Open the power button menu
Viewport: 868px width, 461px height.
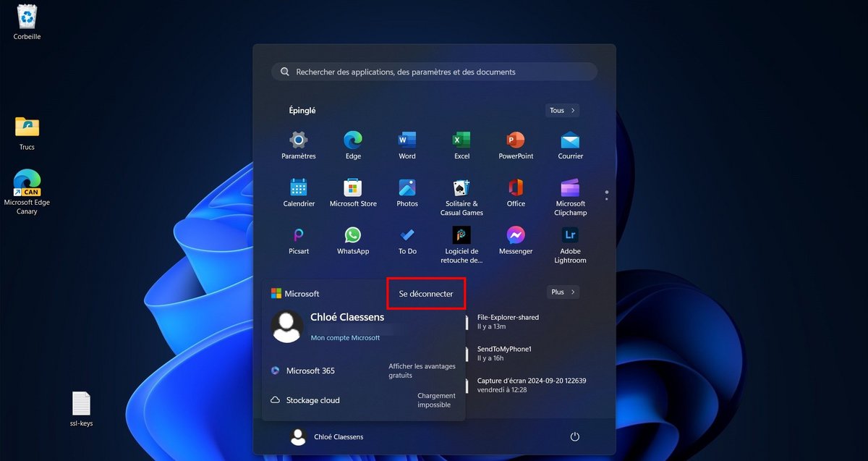575,436
